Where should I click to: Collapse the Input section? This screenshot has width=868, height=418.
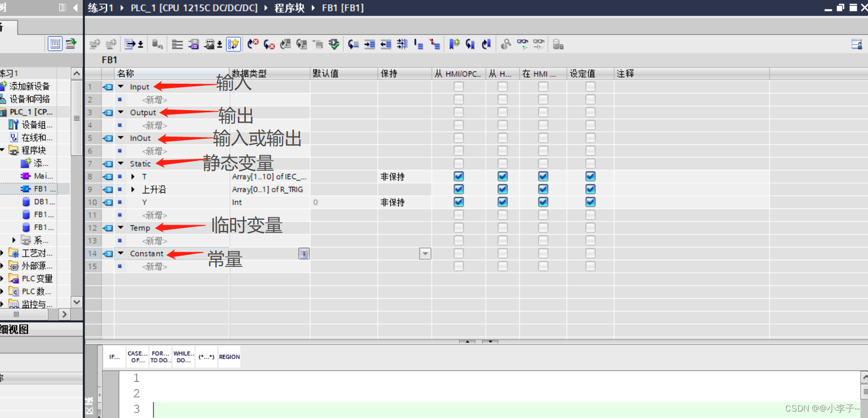coord(121,86)
